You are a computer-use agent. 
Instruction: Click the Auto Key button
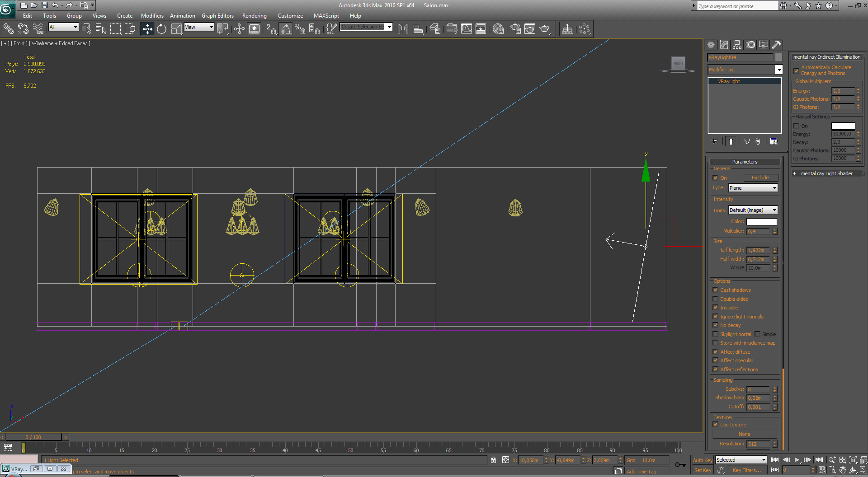point(703,460)
